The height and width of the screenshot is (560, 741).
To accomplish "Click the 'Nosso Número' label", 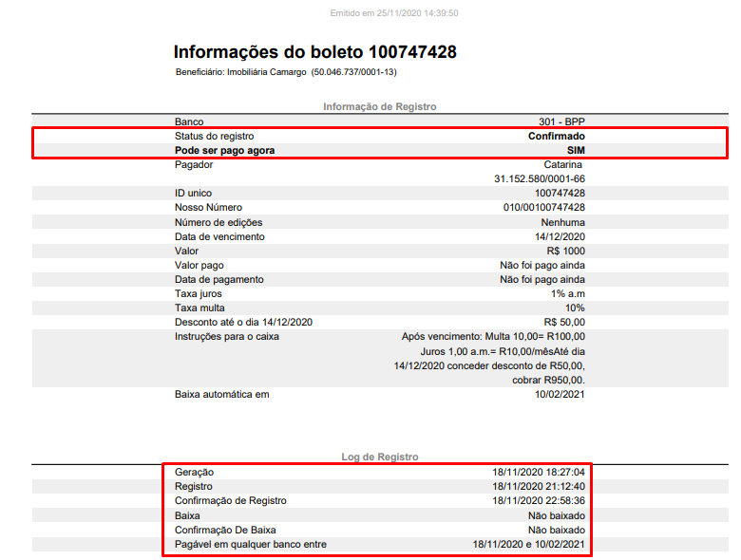I will [208, 207].
